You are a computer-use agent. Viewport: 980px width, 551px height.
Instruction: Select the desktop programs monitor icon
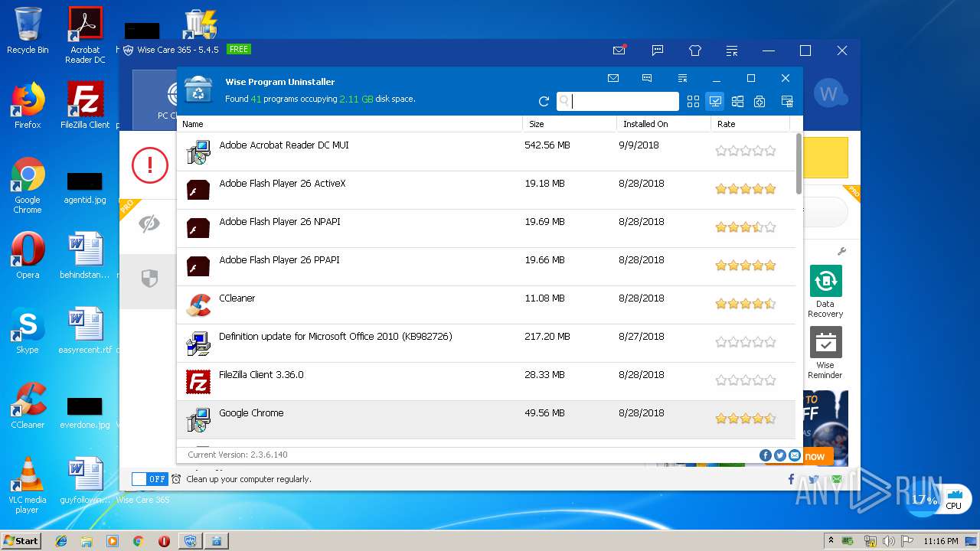coord(715,101)
